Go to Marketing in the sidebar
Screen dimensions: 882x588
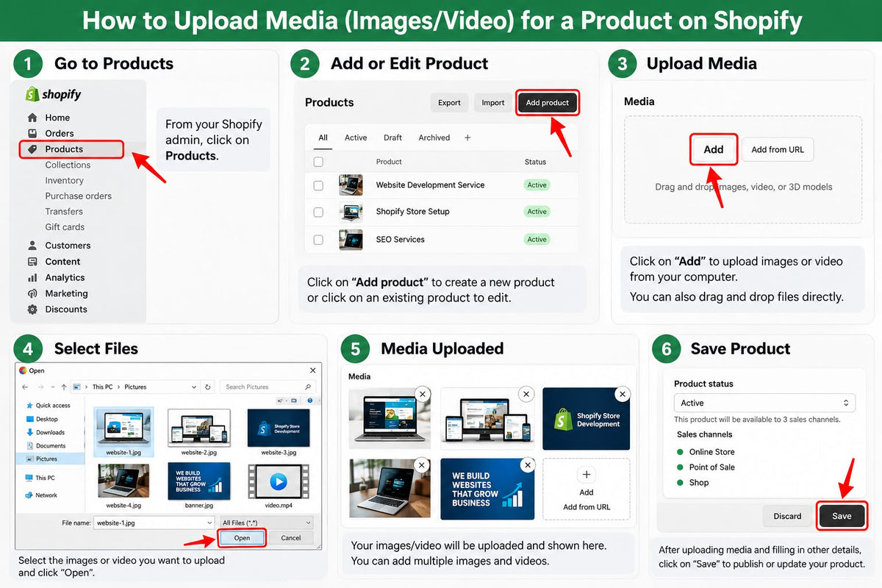pos(57,293)
